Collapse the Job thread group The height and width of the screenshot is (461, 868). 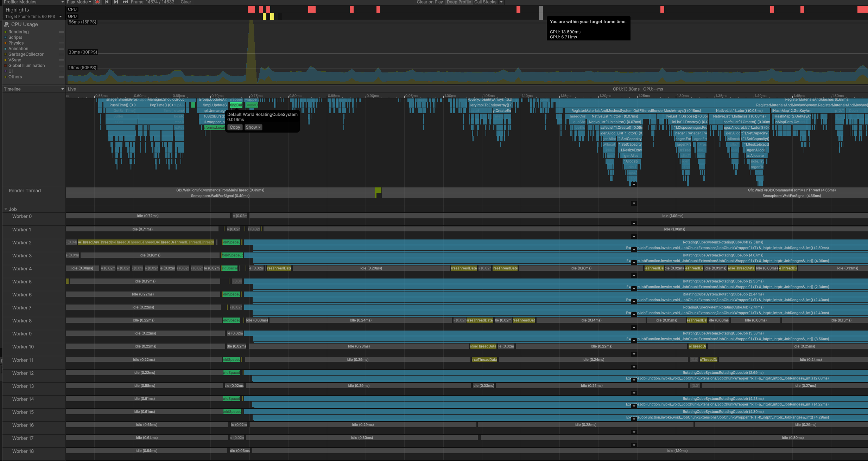(6, 209)
